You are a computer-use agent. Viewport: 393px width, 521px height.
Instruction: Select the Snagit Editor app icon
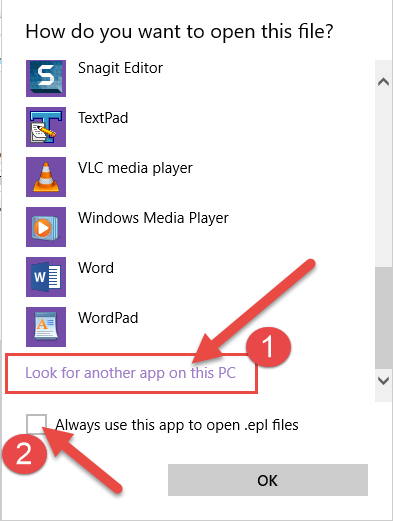(46, 78)
